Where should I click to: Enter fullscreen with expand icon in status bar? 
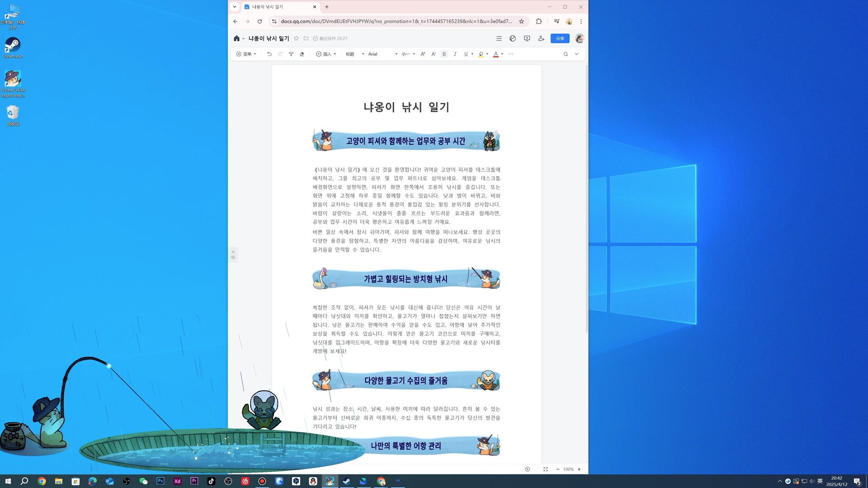click(x=546, y=469)
